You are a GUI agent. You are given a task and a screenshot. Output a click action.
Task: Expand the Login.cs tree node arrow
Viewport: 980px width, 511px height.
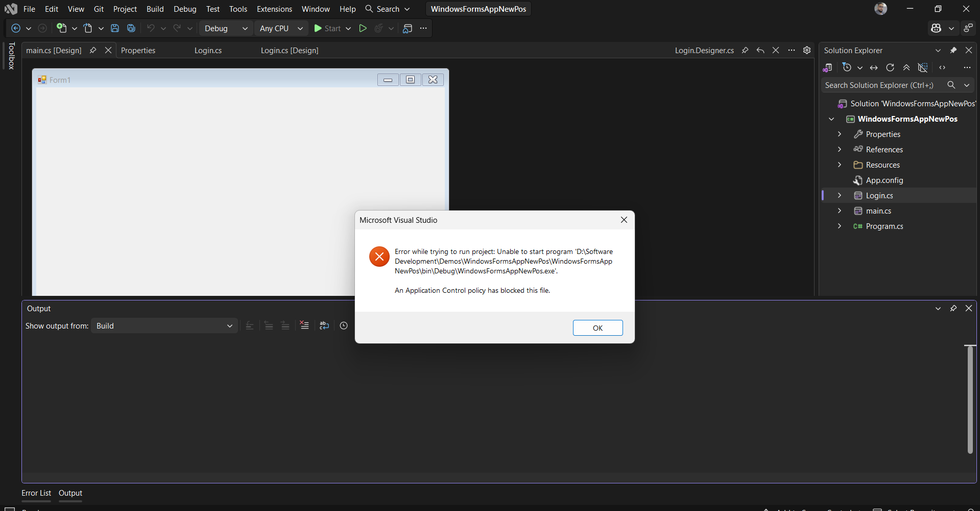click(840, 195)
